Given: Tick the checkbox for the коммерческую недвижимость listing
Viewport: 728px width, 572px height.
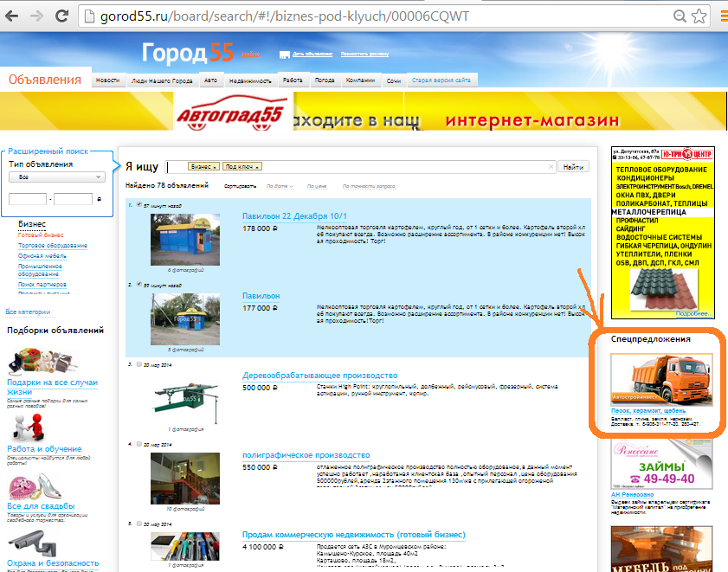Looking at the screenshot, I should (x=139, y=524).
